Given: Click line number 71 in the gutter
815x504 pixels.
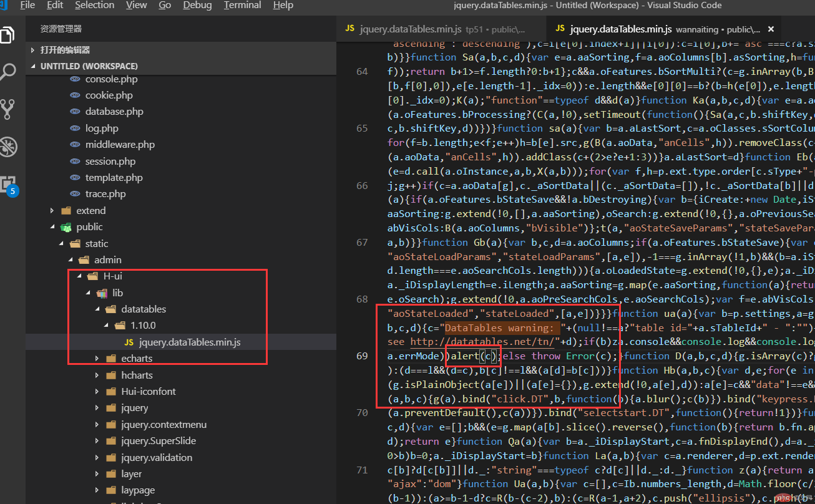Looking at the screenshot, I should [362, 470].
